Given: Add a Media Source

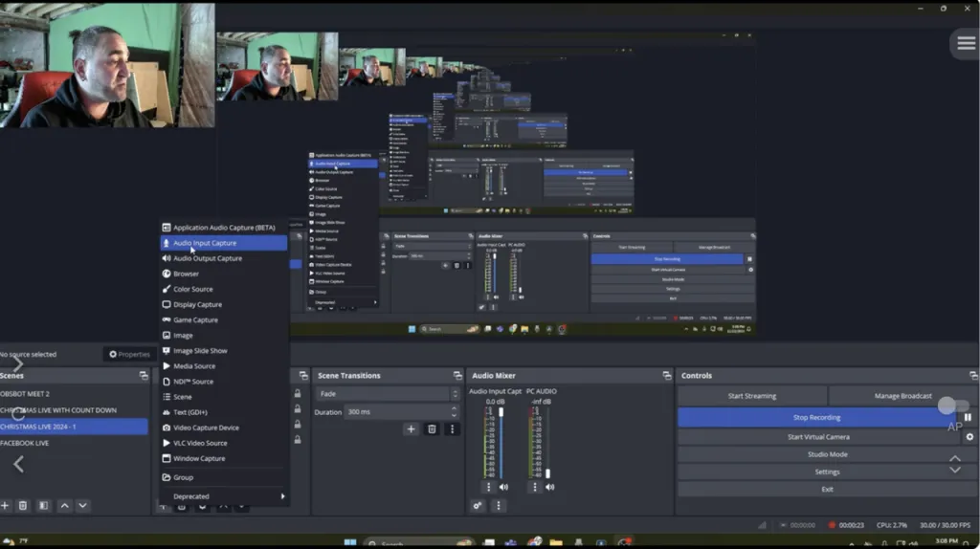Looking at the screenshot, I should pos(223,366).
